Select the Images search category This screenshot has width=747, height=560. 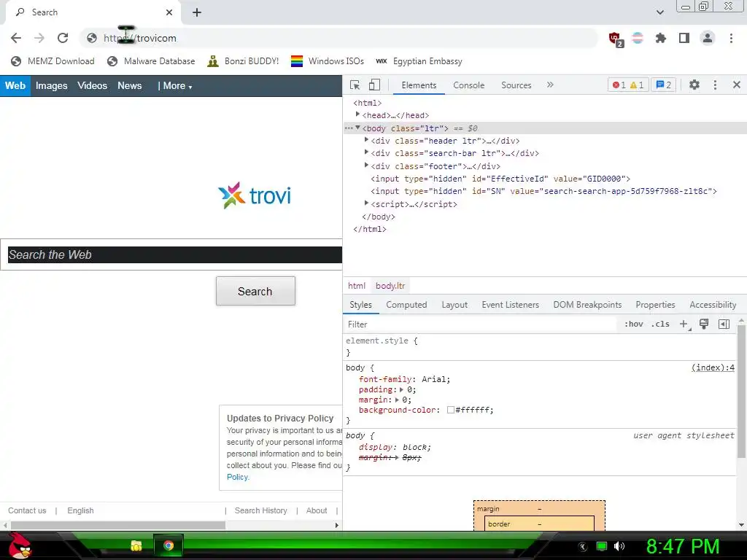click(x=52, y=86)
